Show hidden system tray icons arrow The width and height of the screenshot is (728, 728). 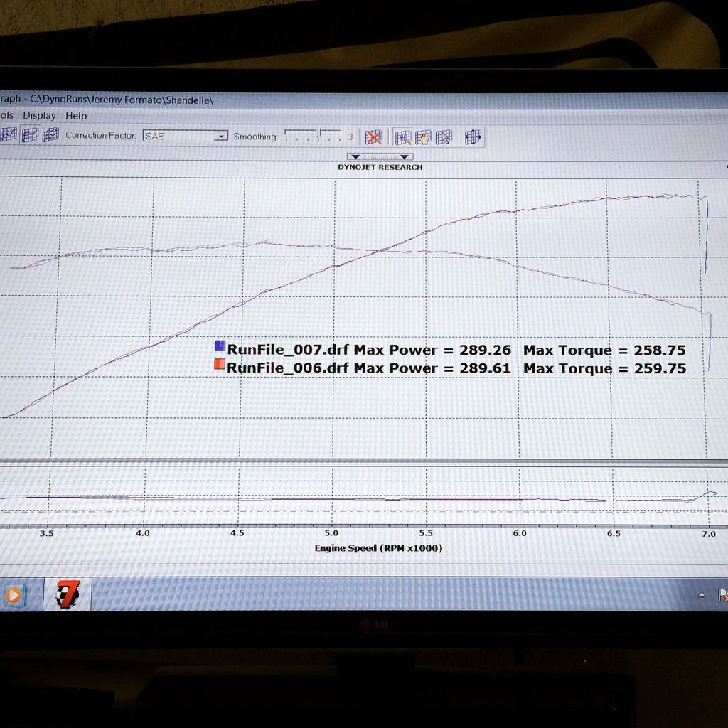tap(702, 595)
